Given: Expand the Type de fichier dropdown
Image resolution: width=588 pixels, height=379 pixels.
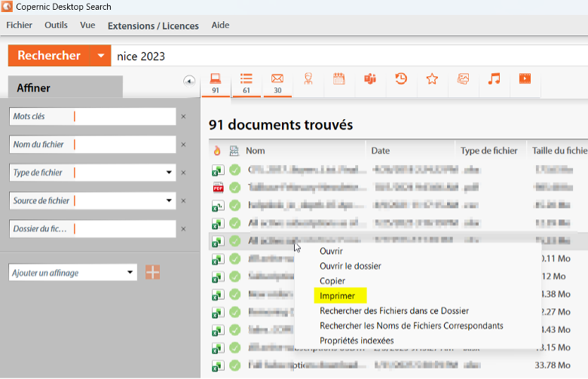Looking at the screenshot, I should [169, 173].
